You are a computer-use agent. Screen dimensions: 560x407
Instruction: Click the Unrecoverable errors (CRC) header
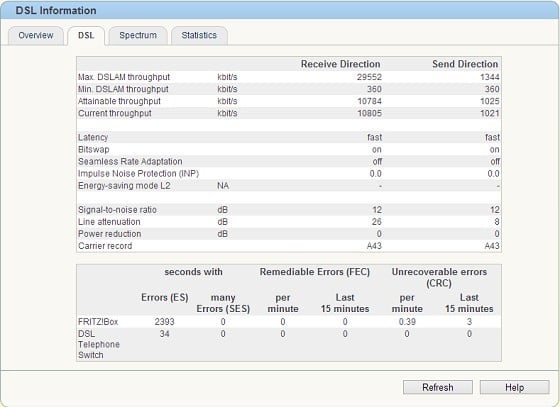point(439,277)
